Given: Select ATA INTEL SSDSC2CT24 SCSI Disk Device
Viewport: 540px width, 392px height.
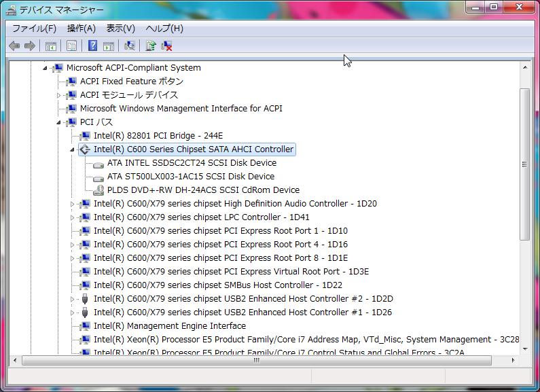Looking at the screenshot, I should 192,163.
